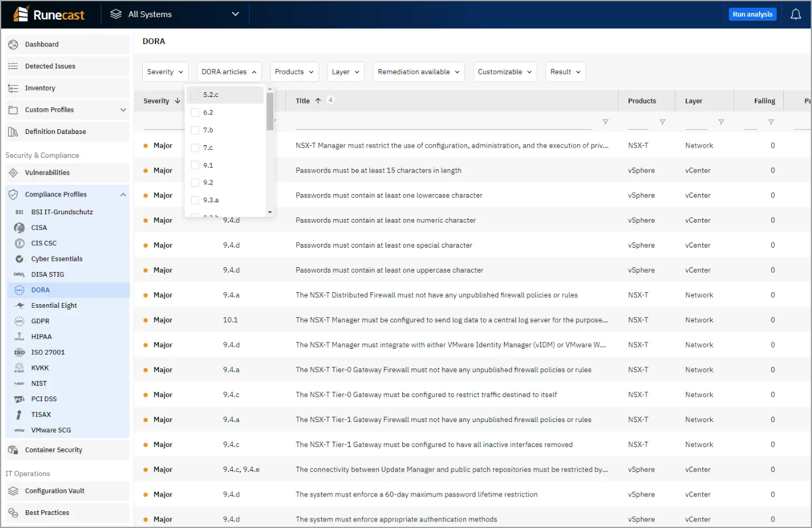812x528 pixels.
Task: Open the Severity filter dropdown
Action: tap(166, 72)
